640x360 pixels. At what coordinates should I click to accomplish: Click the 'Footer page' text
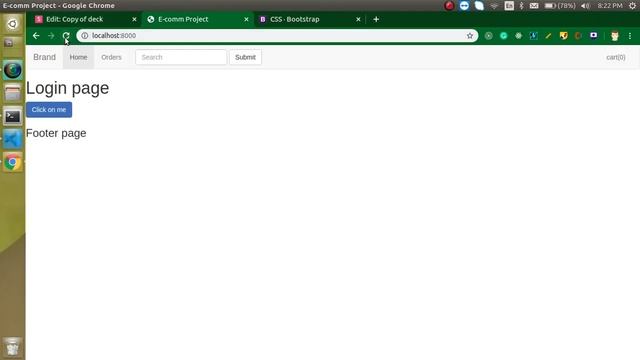click(x=56, y=133)
